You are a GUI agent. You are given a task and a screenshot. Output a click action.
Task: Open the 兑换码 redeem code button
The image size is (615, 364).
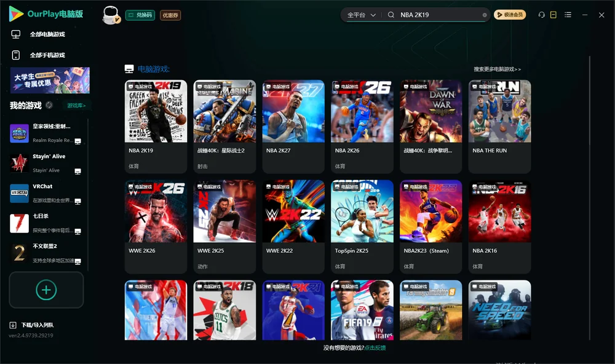click(140, 15)
